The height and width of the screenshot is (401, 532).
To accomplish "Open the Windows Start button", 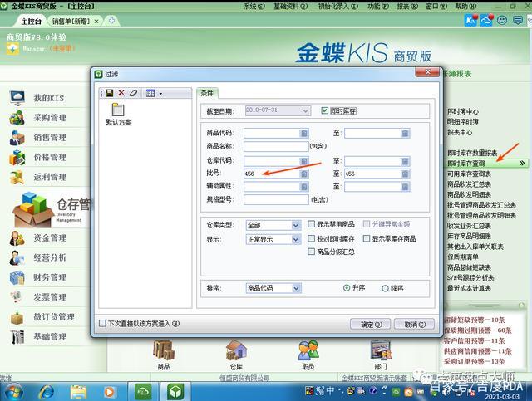I will pyautogui.click(x=12, y=392).
